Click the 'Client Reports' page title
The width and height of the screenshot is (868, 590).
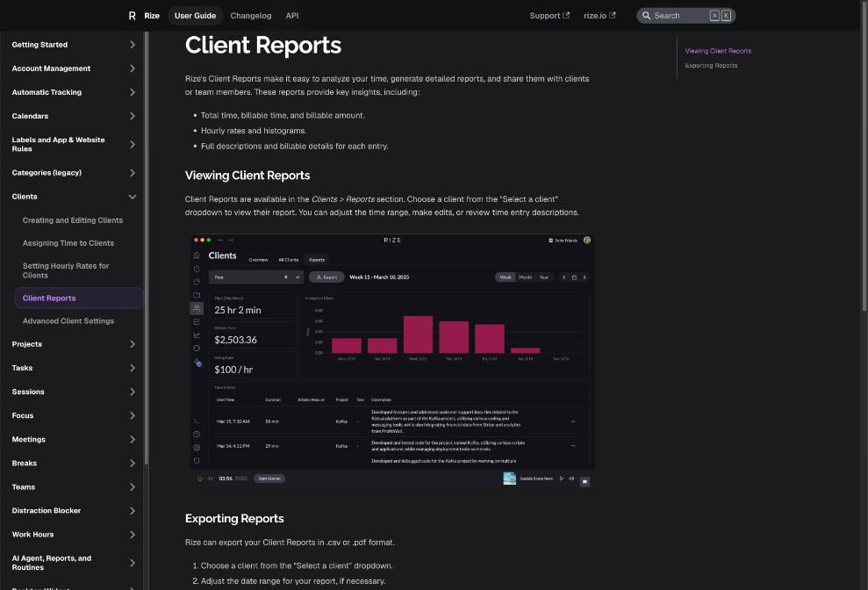tap(263, 46)
